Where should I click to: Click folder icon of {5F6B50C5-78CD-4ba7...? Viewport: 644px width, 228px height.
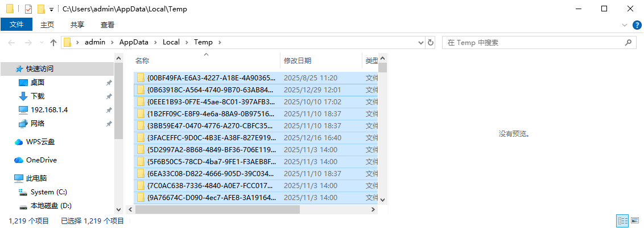(x=141, y=161)
